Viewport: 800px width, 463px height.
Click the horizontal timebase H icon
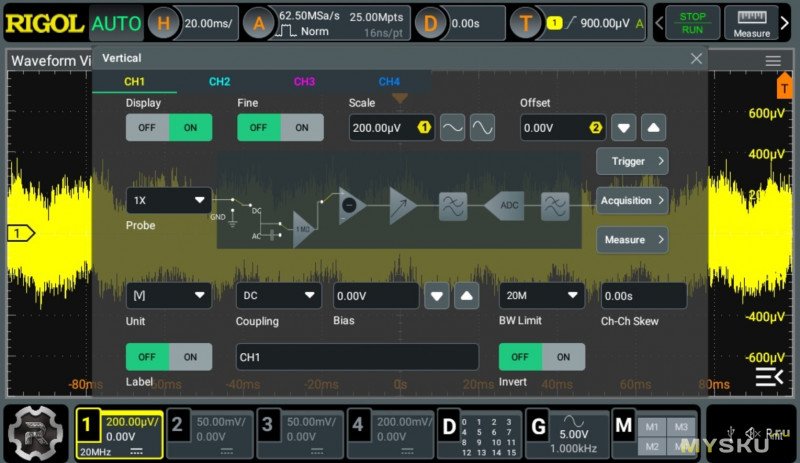click(x=165, y=22)
